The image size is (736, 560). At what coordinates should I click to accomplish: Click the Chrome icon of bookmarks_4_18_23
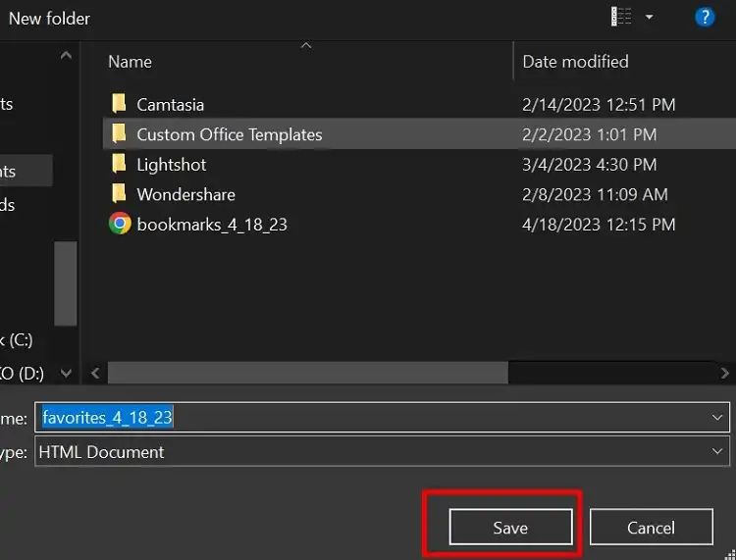120,224
